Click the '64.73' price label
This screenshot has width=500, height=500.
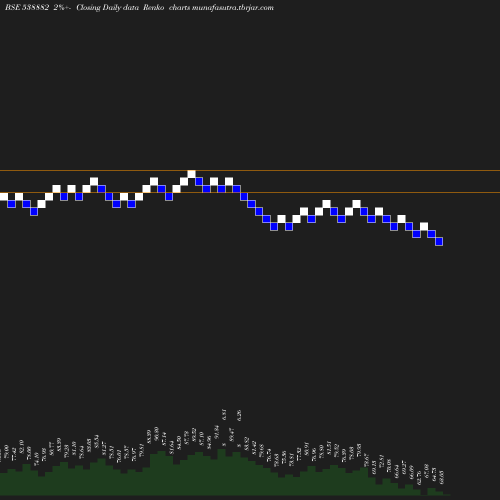click(434, 474)
